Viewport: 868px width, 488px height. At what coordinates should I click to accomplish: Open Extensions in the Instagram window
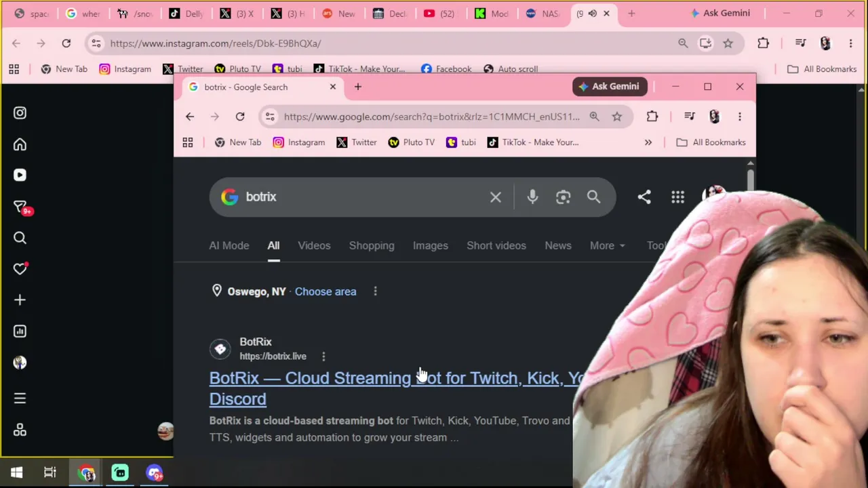763,43
